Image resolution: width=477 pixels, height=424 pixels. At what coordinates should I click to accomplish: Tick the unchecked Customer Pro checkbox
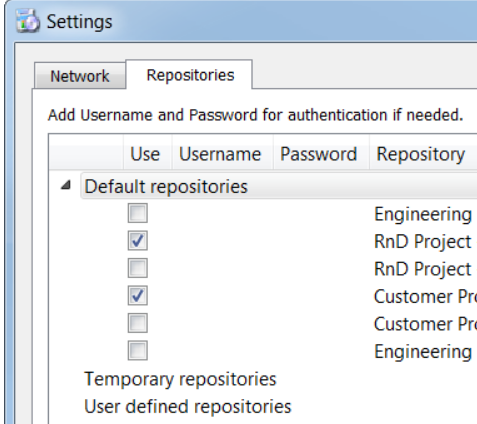point(138,323)
